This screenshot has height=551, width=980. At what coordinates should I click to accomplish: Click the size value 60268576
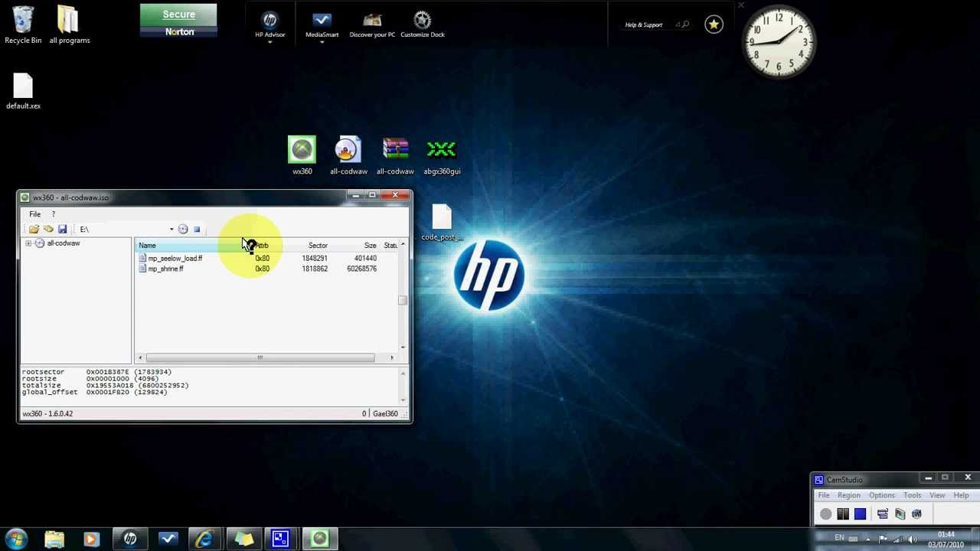tap(361, 269)
